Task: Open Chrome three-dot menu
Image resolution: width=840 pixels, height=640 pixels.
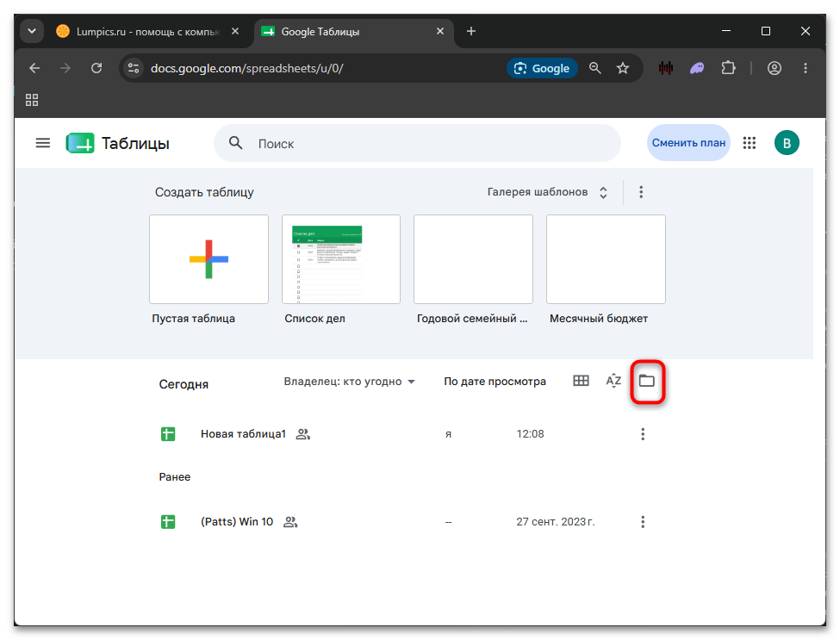Action: click(x=806, y=68)
